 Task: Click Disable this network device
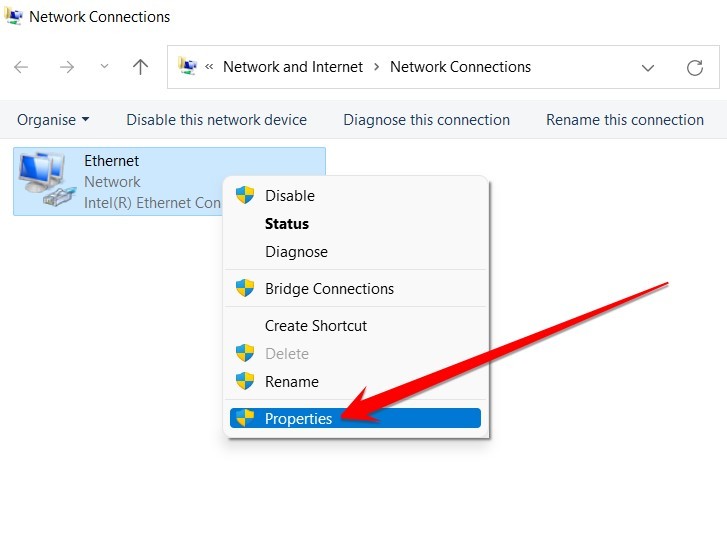217,120
